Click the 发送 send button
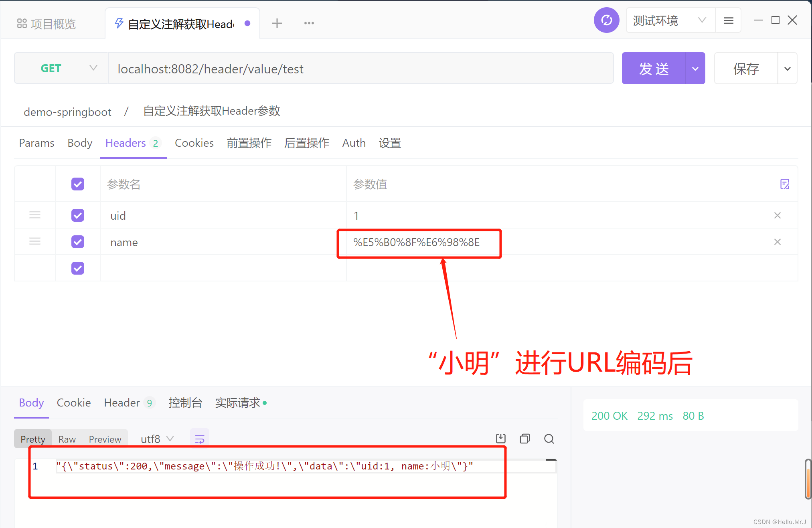This screenshot has width=812, height=528. (654, 69)
